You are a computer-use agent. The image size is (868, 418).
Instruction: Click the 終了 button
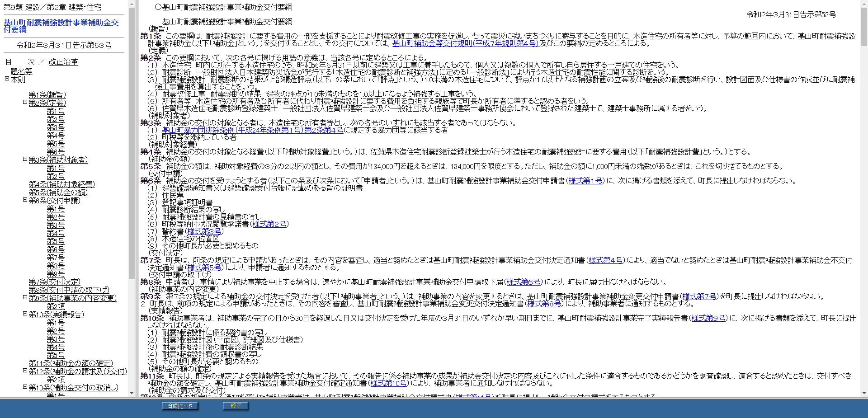(x=235, y=406)
